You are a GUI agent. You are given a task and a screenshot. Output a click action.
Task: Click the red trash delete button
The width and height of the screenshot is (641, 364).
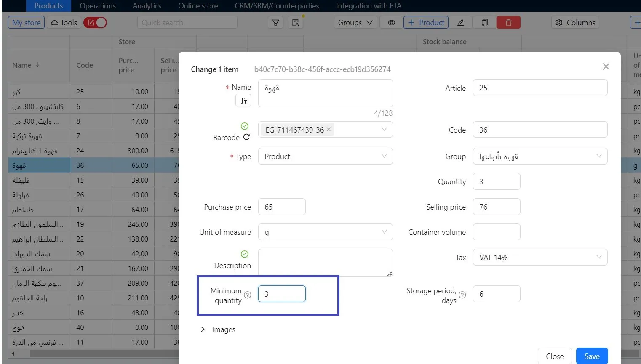click(x=508, y=23)
